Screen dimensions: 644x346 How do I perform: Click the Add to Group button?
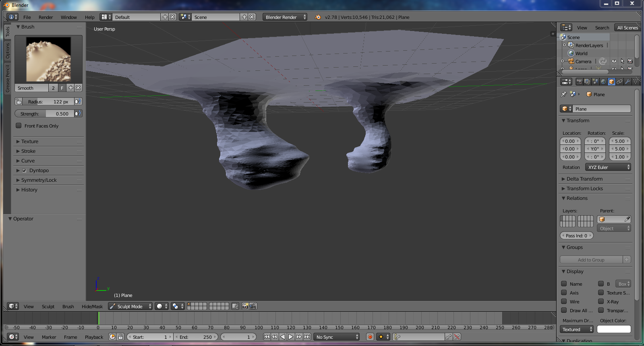coord(591,260)
